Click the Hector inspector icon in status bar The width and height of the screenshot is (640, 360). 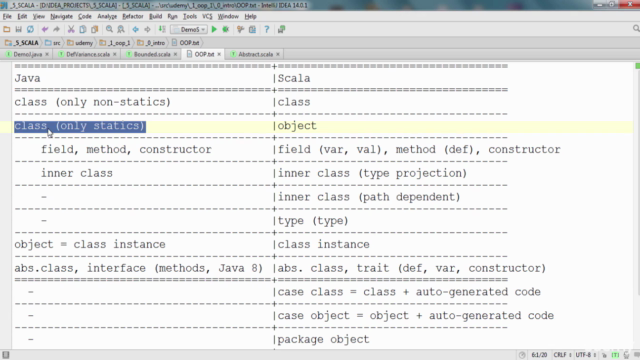coord(627,355)
